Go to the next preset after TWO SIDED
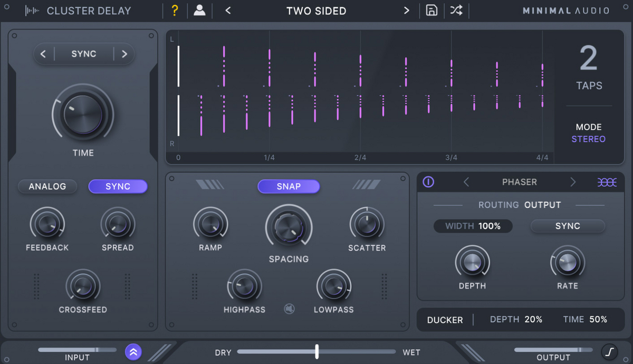The image size is (633, 364). point(406,11)
